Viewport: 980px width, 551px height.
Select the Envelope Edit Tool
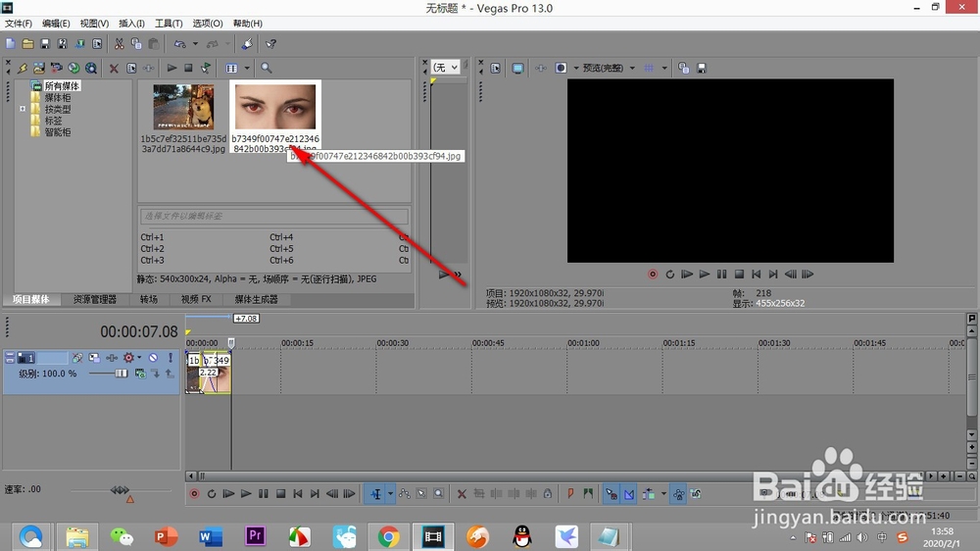405,494
